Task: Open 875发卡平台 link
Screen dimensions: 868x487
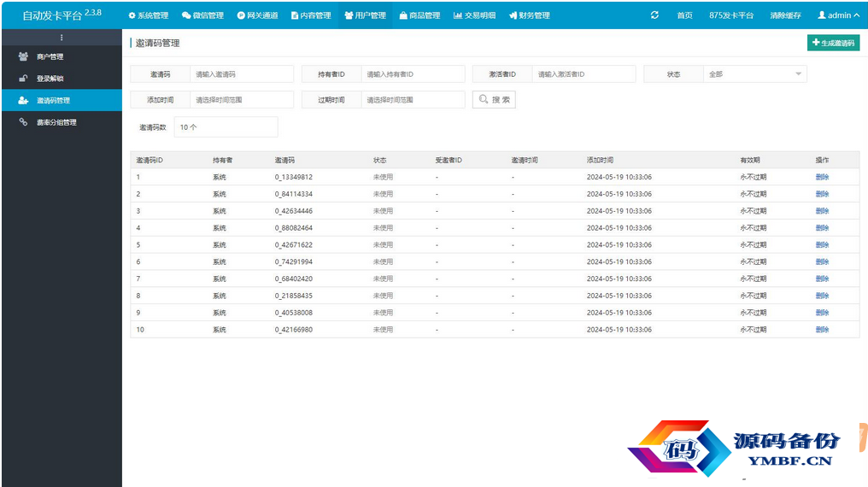Action: [x=731, y=15]
